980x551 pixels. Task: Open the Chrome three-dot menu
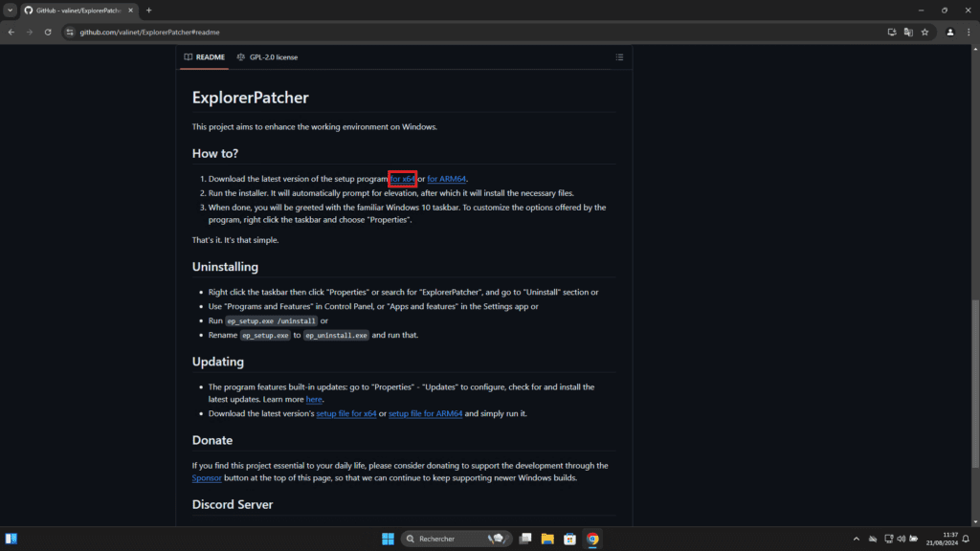(x=969, y=32)
